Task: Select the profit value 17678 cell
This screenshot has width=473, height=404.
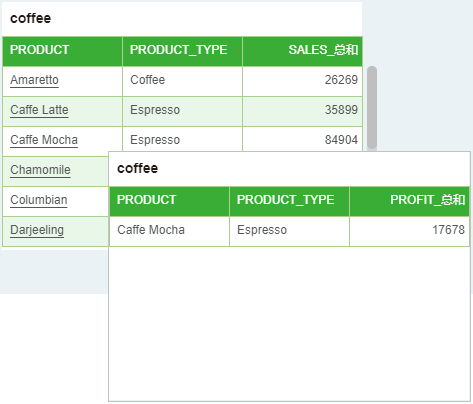Action: [x=410, y=231]
